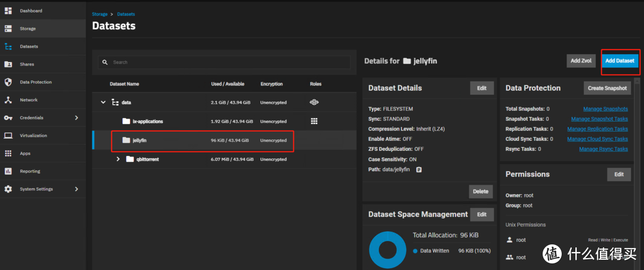Expand the qbittorrent dataset node
Screen dimensions: 644x270
(x=118, y=159)
